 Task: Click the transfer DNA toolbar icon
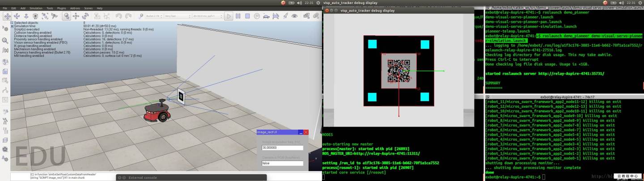(106, 16)
